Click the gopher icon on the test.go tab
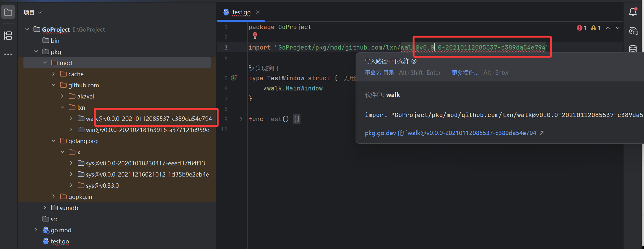 click(x=226, y=12)
